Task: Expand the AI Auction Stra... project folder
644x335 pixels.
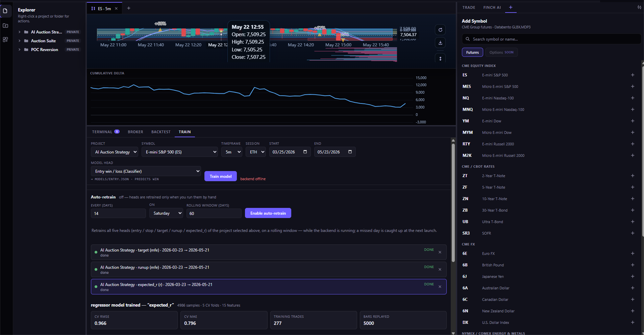Action: pos(19,32)
